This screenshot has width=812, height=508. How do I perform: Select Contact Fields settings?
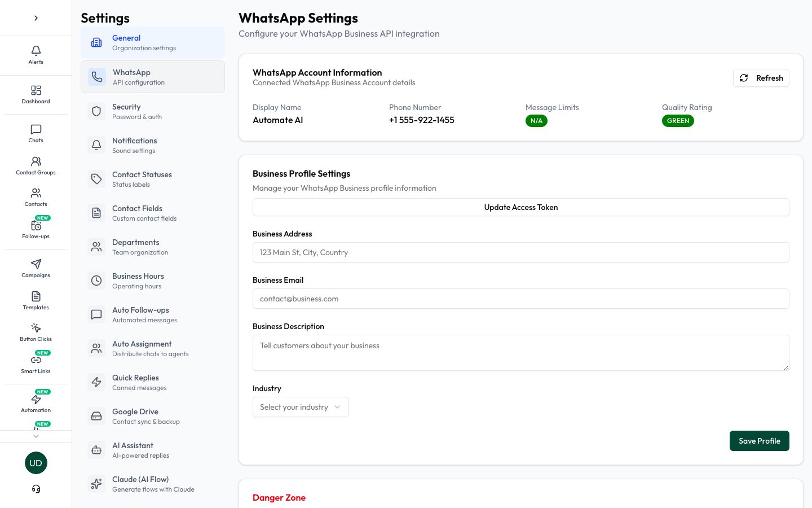coord(153,213)
